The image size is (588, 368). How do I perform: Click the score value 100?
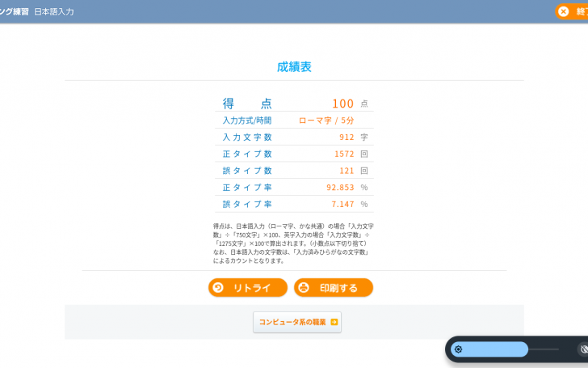point(342,104)
